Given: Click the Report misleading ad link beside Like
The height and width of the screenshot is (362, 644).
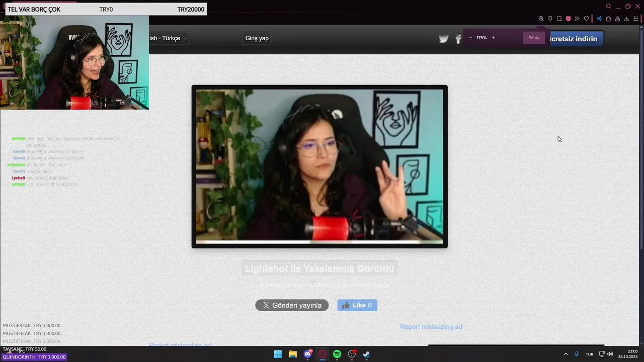Looking at the screenshot, I should [x=431, y=327].
